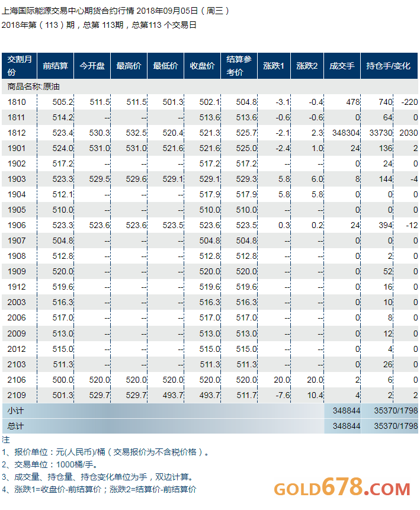This screenshot has width=420, height=510.
Task: Click 1906 volume value 24
Action: click(355, 225)
